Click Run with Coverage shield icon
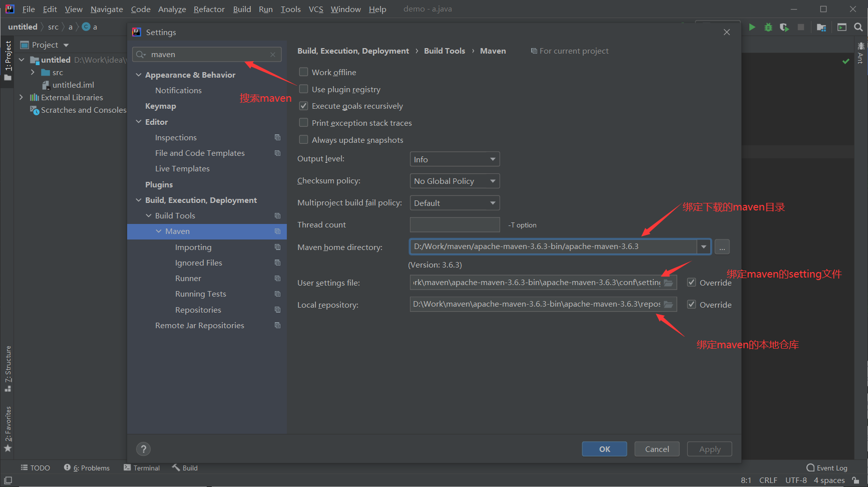The width and height of the screenshot is (868, 487). 784,27
